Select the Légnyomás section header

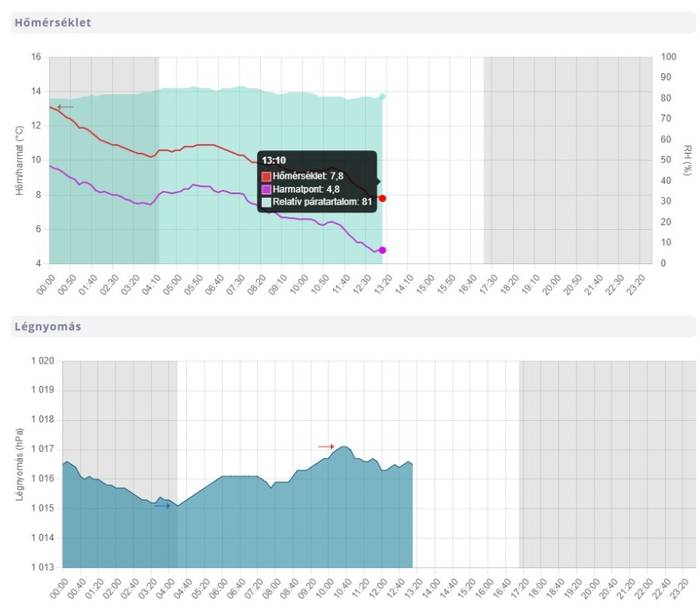[x=47, y=326]
